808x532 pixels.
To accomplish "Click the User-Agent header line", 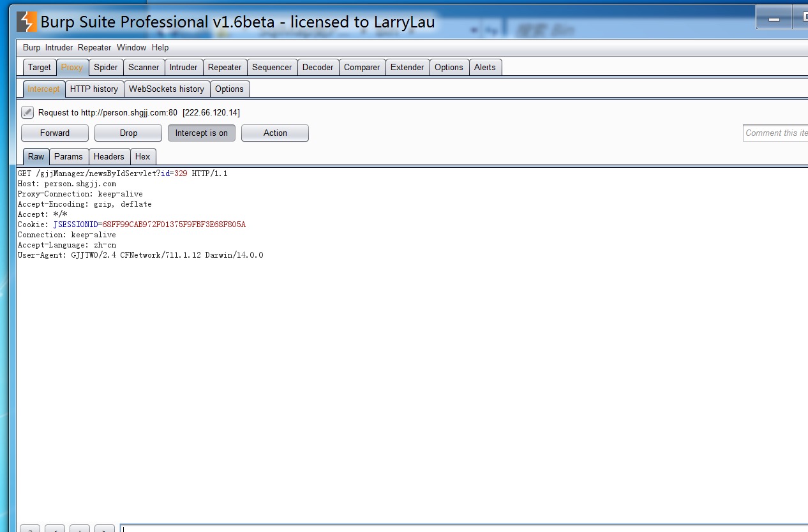I will [x=140, y=255].
